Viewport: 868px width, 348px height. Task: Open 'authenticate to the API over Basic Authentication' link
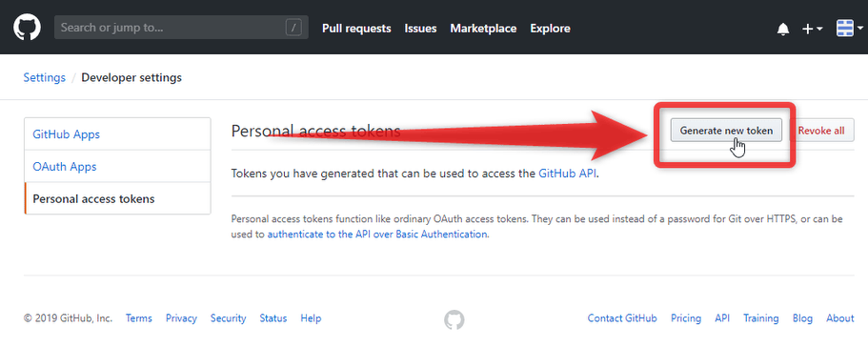pyautogui.click(x=377, y=234)
